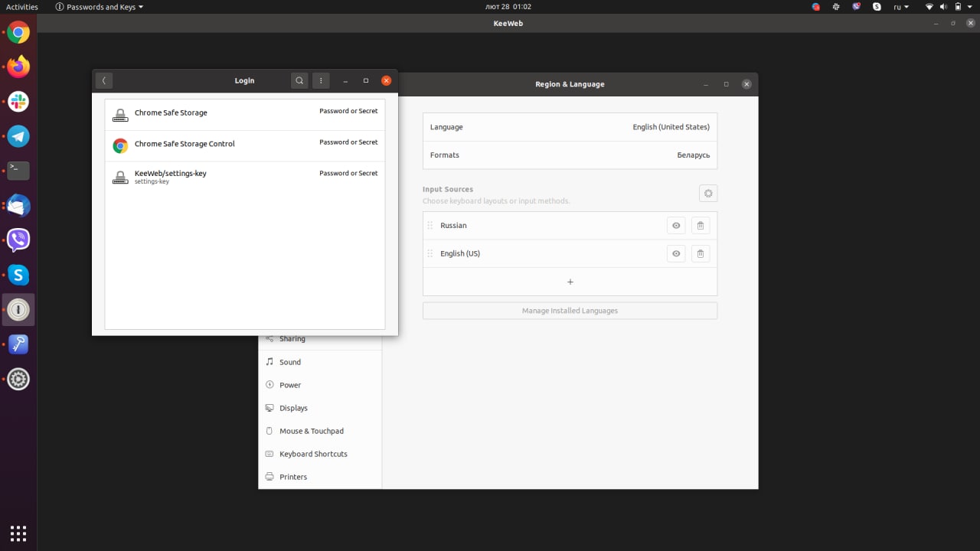The width and height of the screenshot is (980, 551).
Task: Add a new input source with plus
Action: click(570, 282)
